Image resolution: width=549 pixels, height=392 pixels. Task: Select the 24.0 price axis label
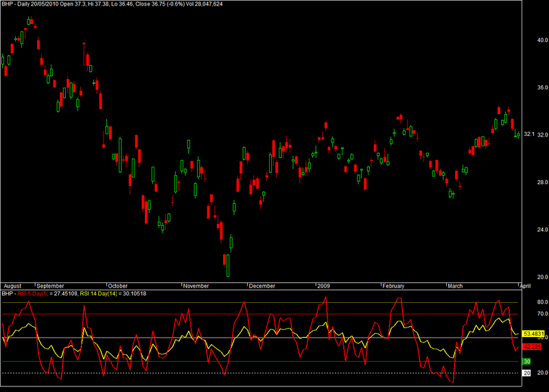(542, 229)
